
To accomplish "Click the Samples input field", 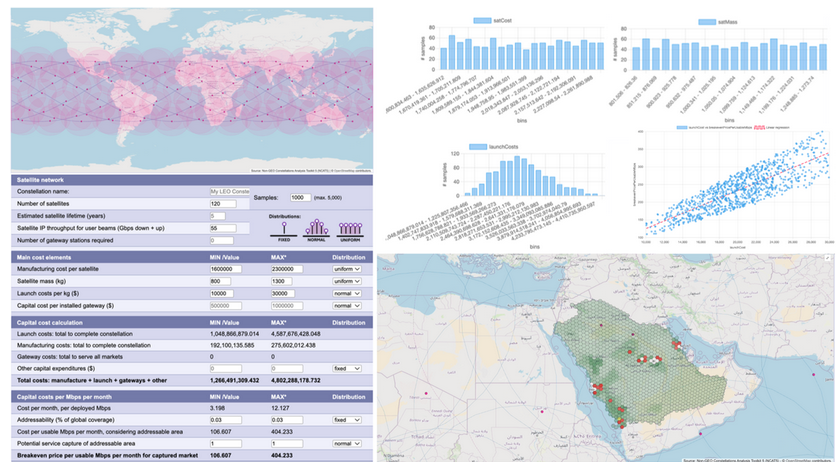I will 304,199.
